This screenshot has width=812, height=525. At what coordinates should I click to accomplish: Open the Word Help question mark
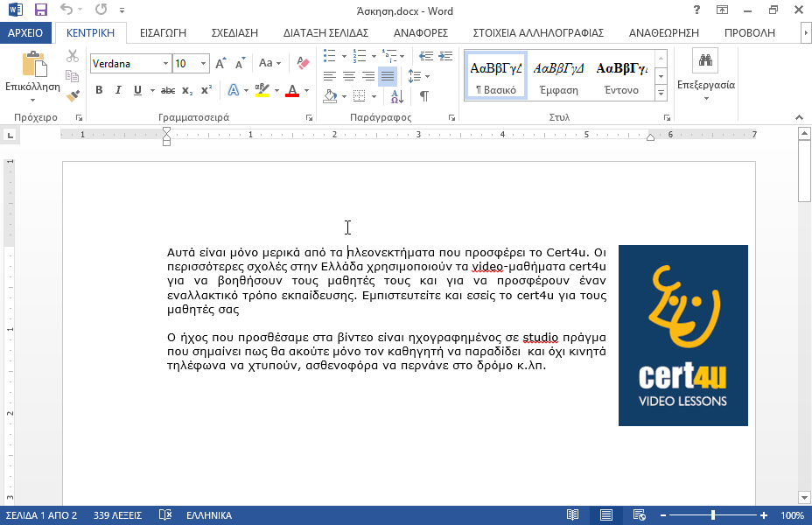tap(696, 10)
